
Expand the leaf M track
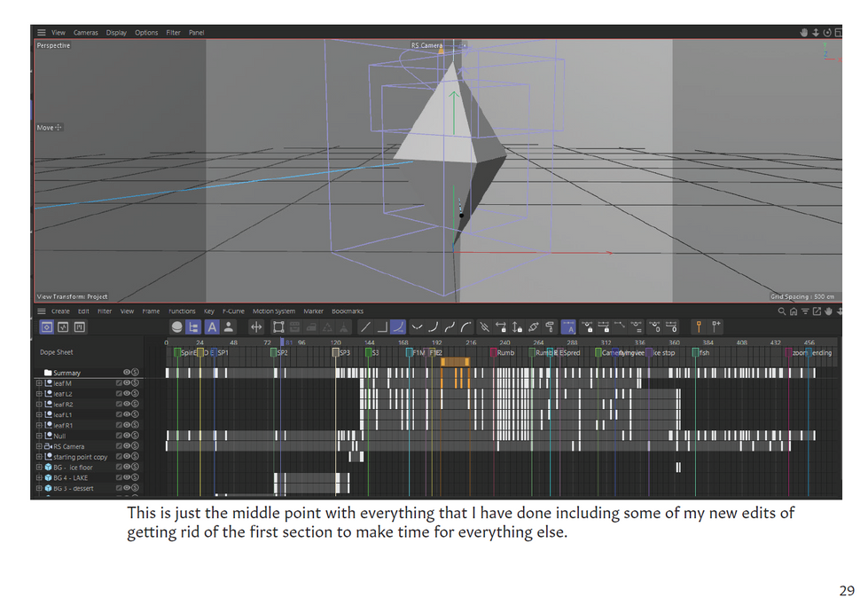39,383
